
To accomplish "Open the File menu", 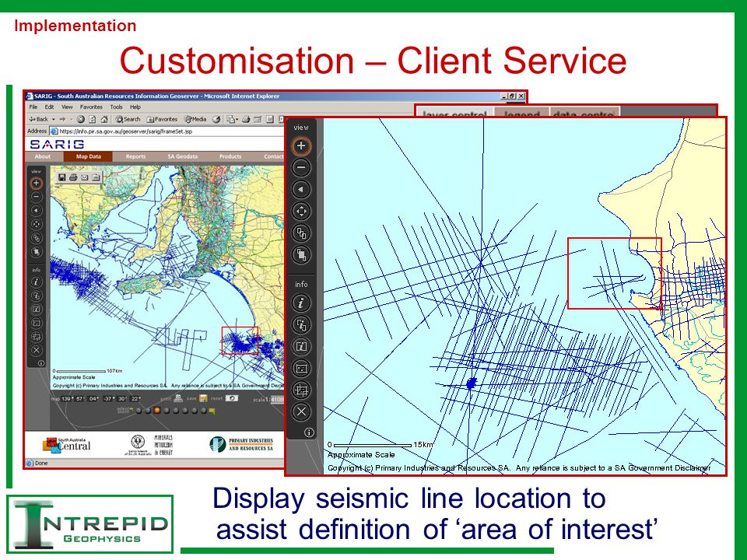I will pyautogui.click(x=33, y=107).
